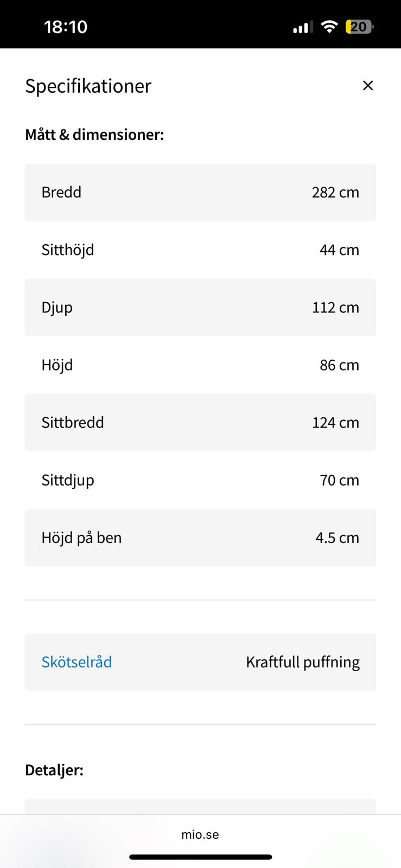Tap the Wi-Fi status icon
Image resolution: width=401 pixels, height=868 pixels.
point(329,27)
